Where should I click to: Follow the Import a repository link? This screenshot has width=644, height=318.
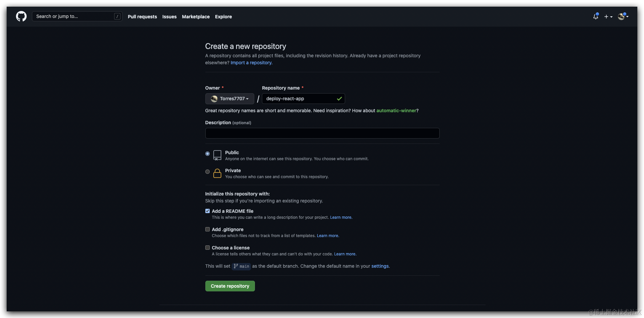tap(251, 63)
